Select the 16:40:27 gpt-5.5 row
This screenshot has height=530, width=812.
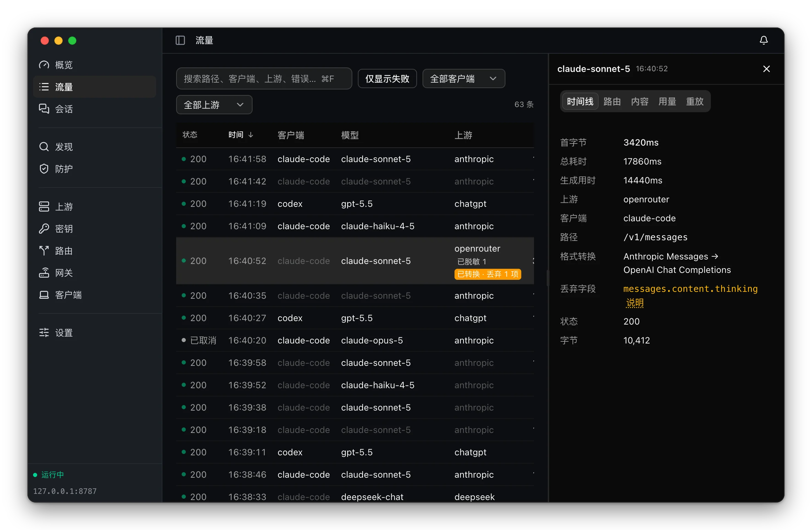355,318
